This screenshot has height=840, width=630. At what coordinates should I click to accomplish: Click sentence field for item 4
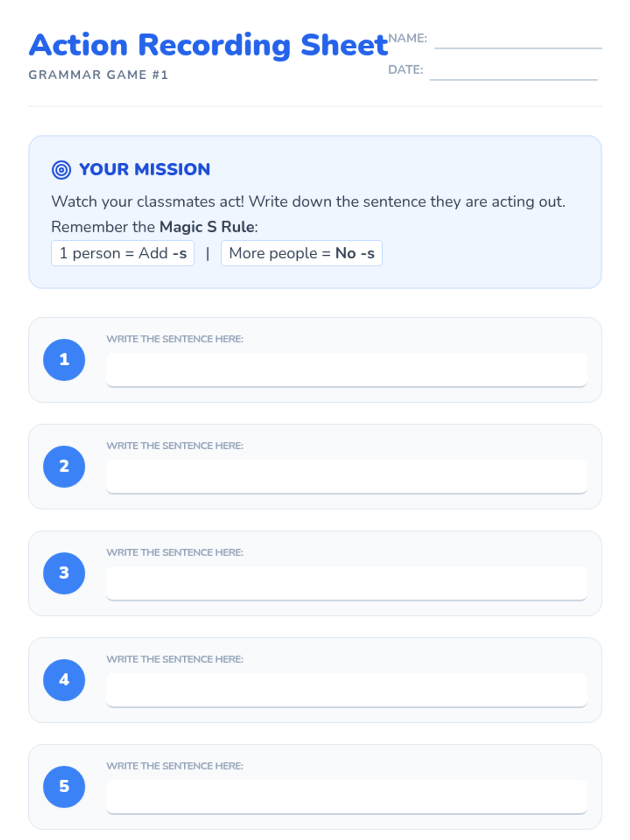click(x=346, y=690)
